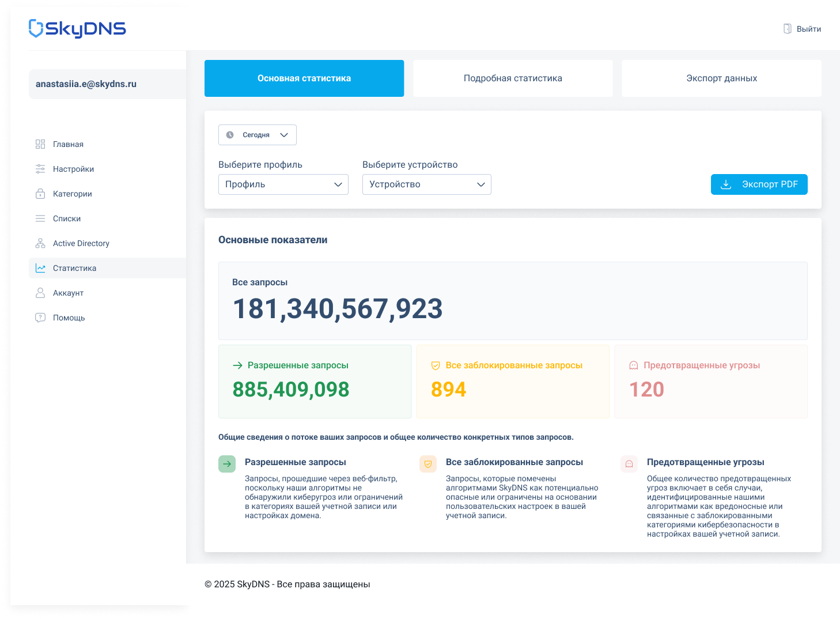Expand the Профиль selection dropdown

point(283,184)
